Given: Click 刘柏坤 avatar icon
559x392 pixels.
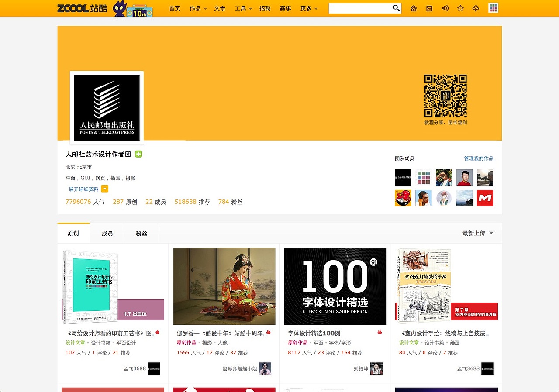Looking at the screenshot, I should [x=376, y=368].
